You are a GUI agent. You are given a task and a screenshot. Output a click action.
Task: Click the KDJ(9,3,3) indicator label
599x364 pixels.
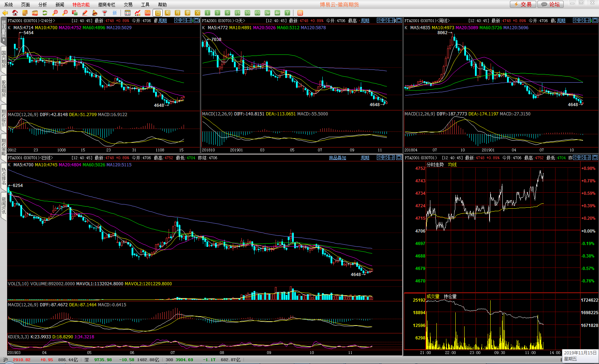coord(19,337)
